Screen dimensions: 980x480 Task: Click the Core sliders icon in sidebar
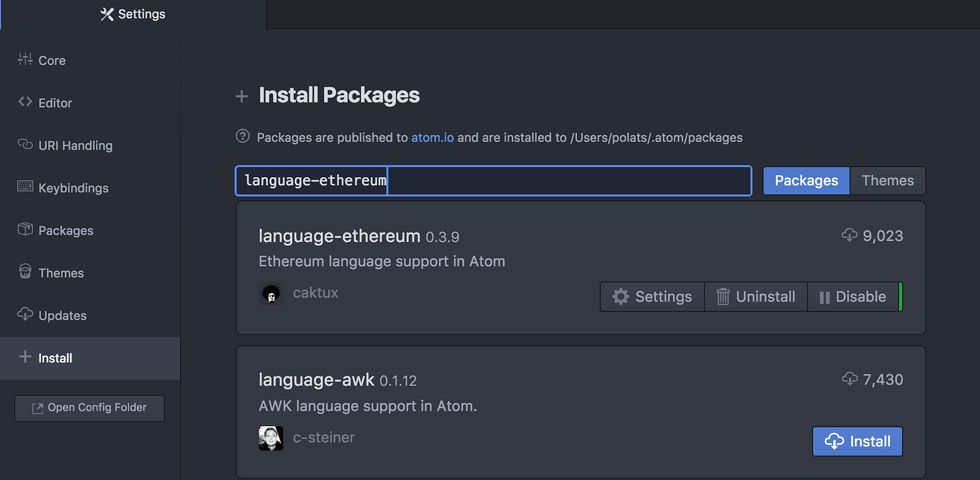pos(25,59)
